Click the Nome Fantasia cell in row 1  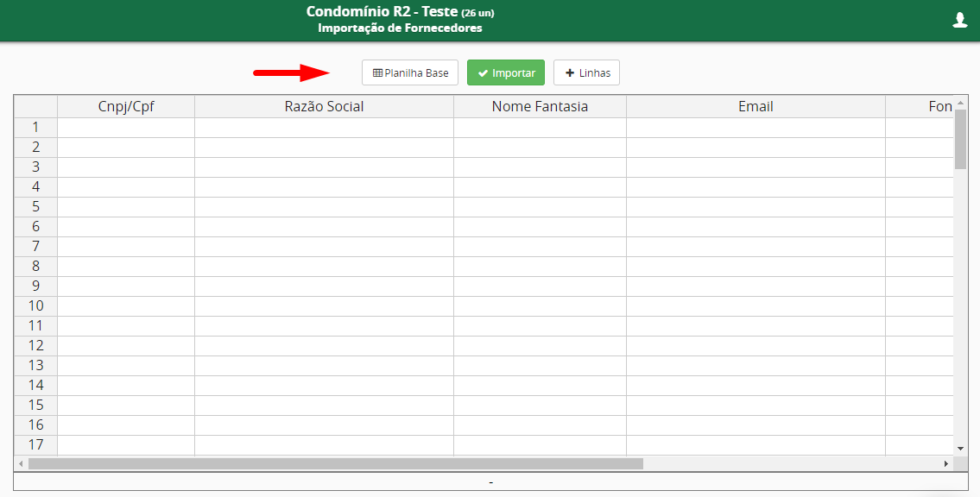(540, 128)
